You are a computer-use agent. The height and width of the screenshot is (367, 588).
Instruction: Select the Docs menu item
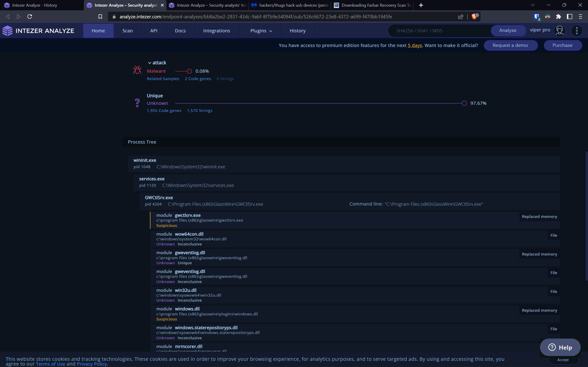(x=180, y=31)
